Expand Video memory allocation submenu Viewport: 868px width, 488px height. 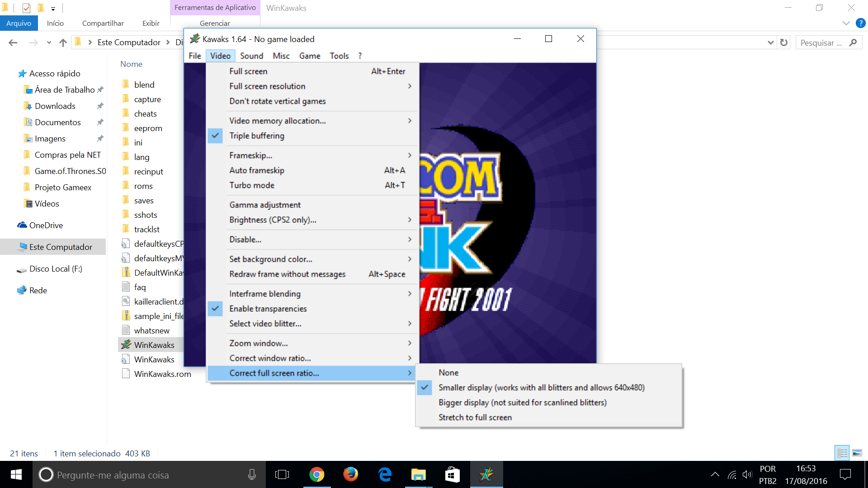pyautogui.click(x=312, y=121)
